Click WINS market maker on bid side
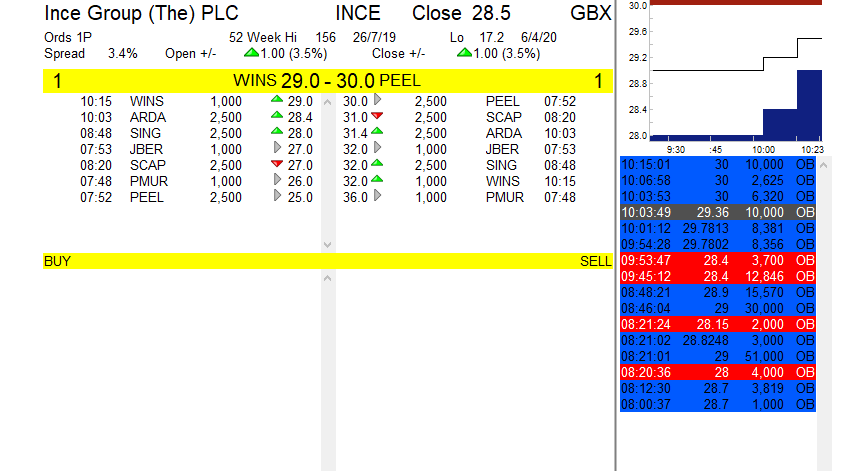 click(147, 101)
